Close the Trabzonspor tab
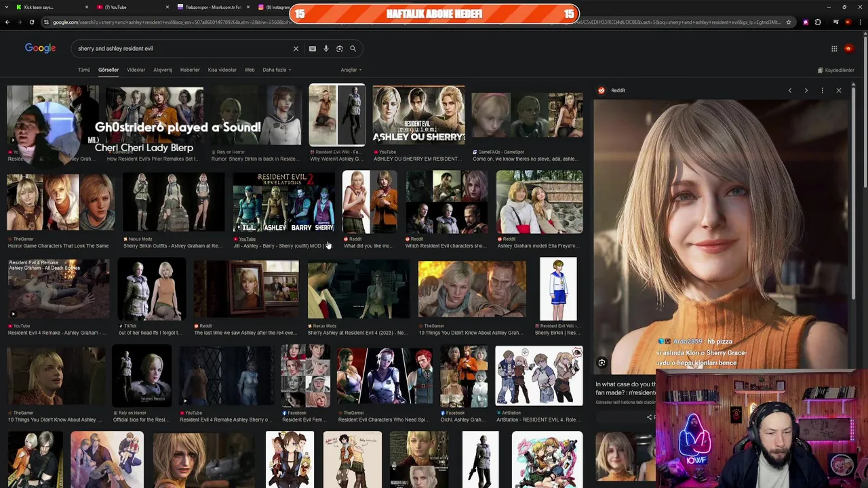Screen dimensions: 868x488 [x=248, y=7]
